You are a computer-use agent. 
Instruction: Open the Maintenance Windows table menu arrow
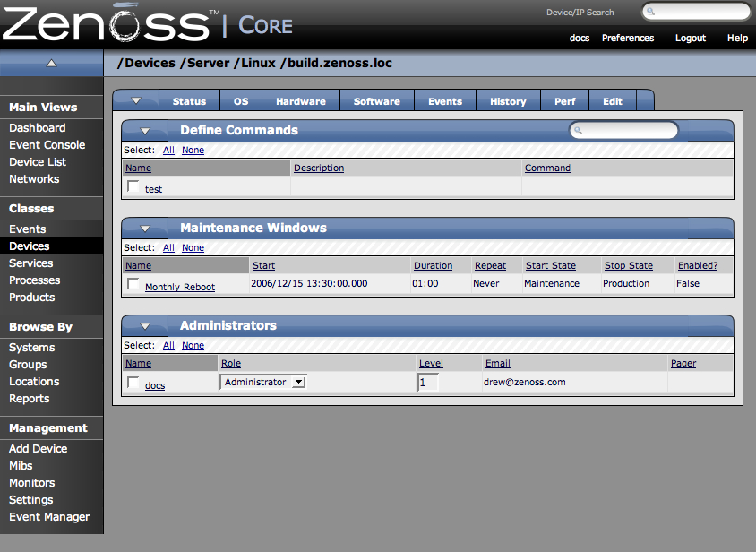pos(145,229)
